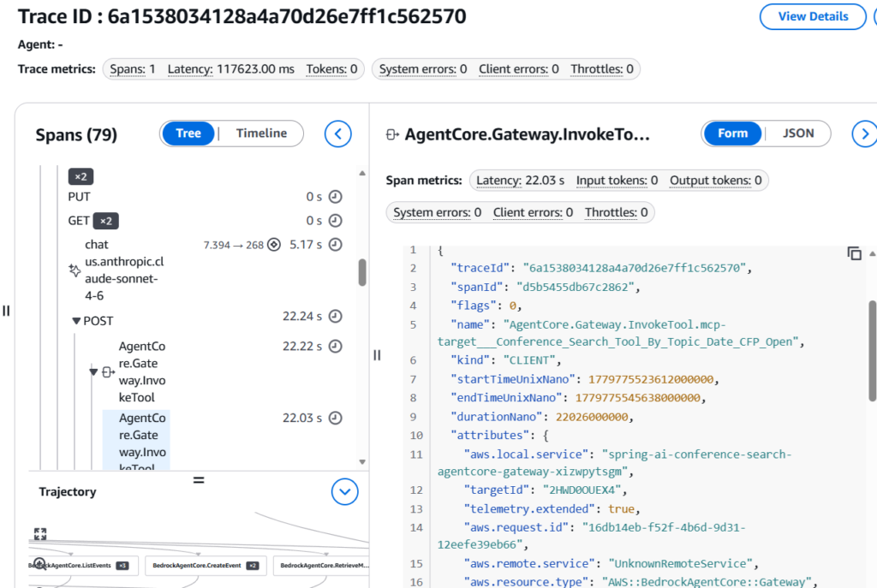This screenshot has width=877, height=588.
Task: Collapse spans panel with left chevron
Action: (x=337, y=134)
